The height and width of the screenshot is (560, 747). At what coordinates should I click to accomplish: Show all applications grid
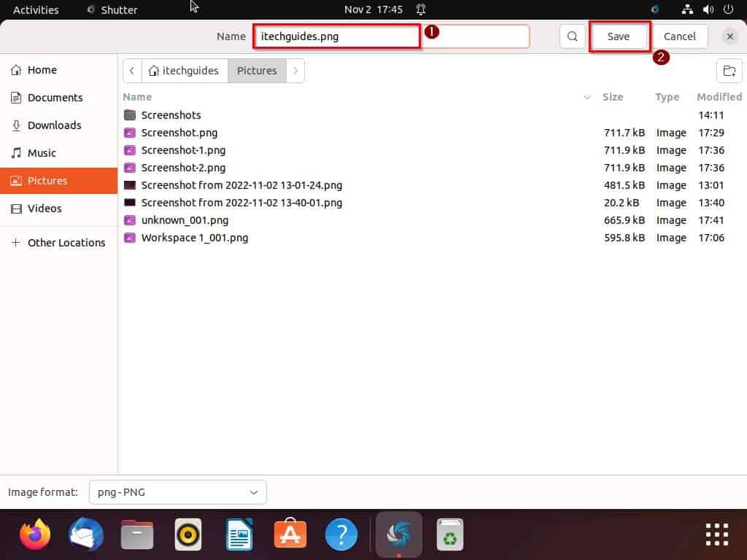coord(717,534)
